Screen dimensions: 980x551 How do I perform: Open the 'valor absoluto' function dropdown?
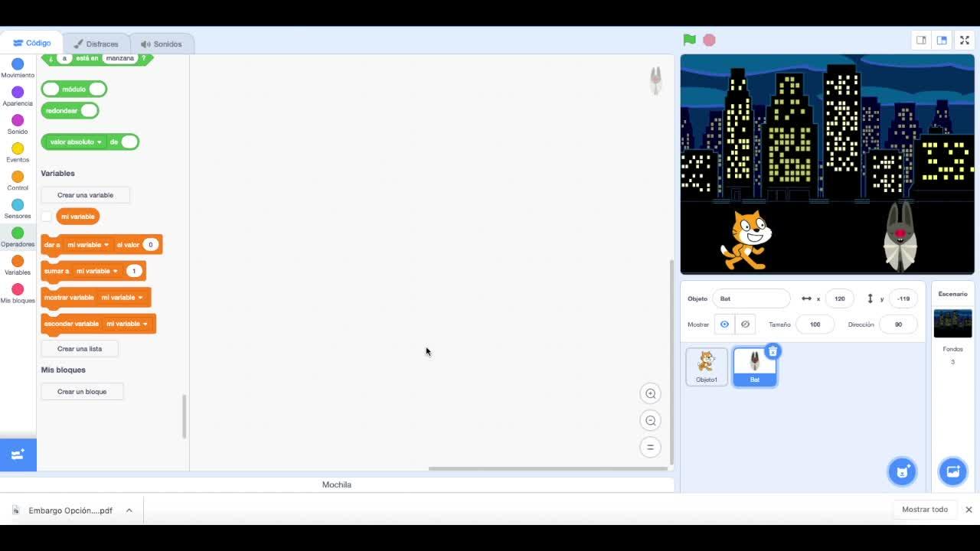pos(76,142)
